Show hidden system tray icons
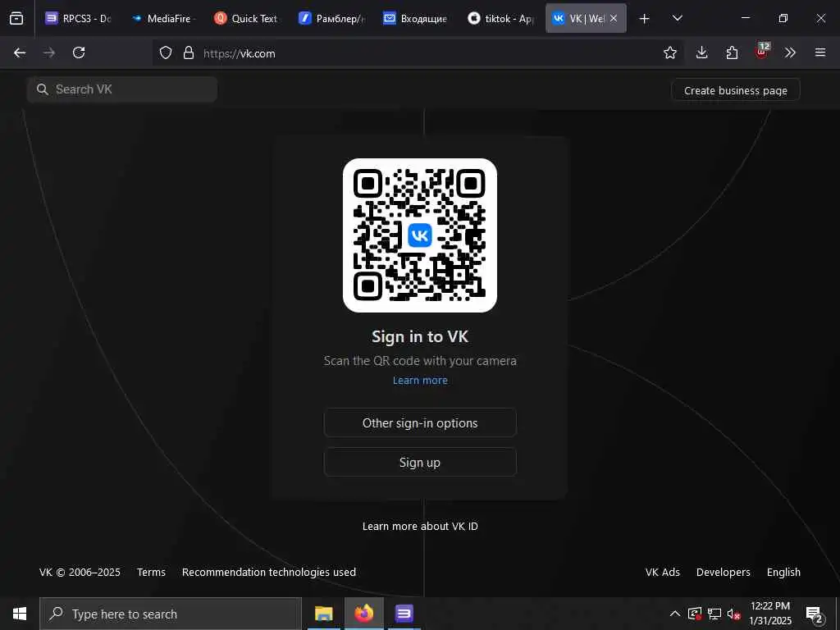Image resolution: width=840 pixels, height=630 pixels. [675, 614]
